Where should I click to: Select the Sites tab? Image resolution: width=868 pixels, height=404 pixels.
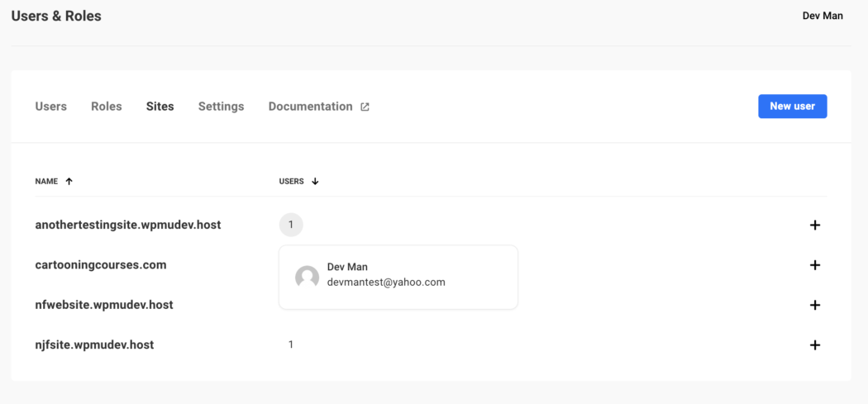coord(160,107)
